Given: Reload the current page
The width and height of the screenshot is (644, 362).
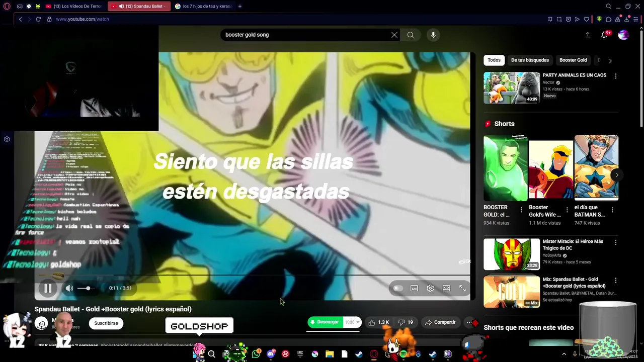Looking at the screenshot, I should [38, 19].
